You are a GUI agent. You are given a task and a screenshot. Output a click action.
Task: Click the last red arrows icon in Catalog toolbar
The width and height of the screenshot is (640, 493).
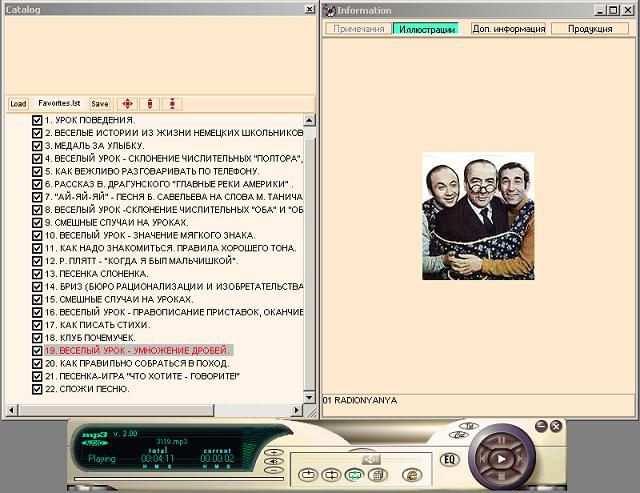(x=171, y=103)
